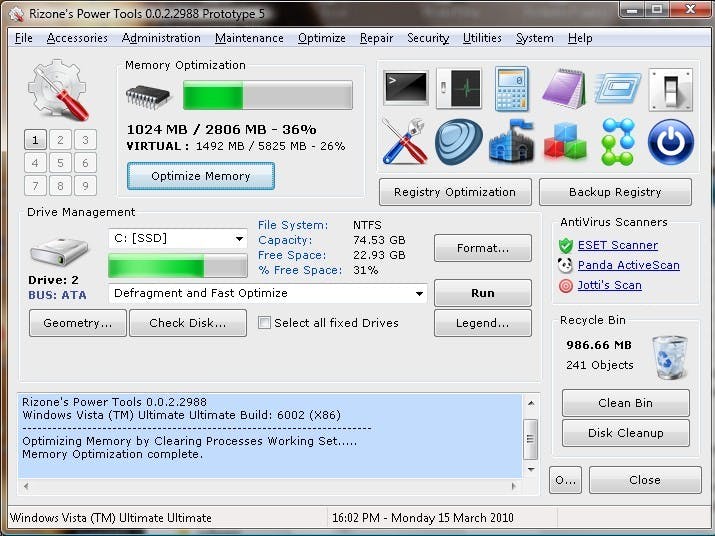715x536 pixels.
Task: Click the light switch icon
Action: coord(670,89)
